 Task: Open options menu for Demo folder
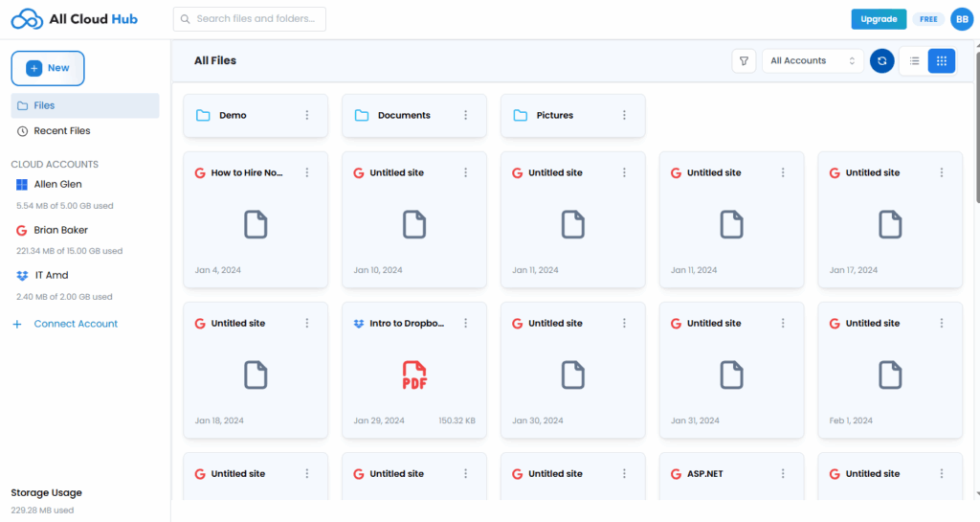307,115
